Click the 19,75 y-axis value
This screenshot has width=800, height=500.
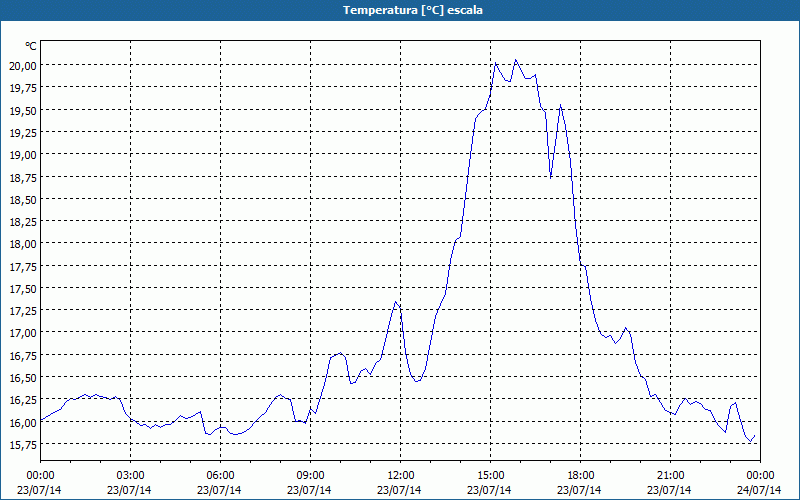(23, 87)
